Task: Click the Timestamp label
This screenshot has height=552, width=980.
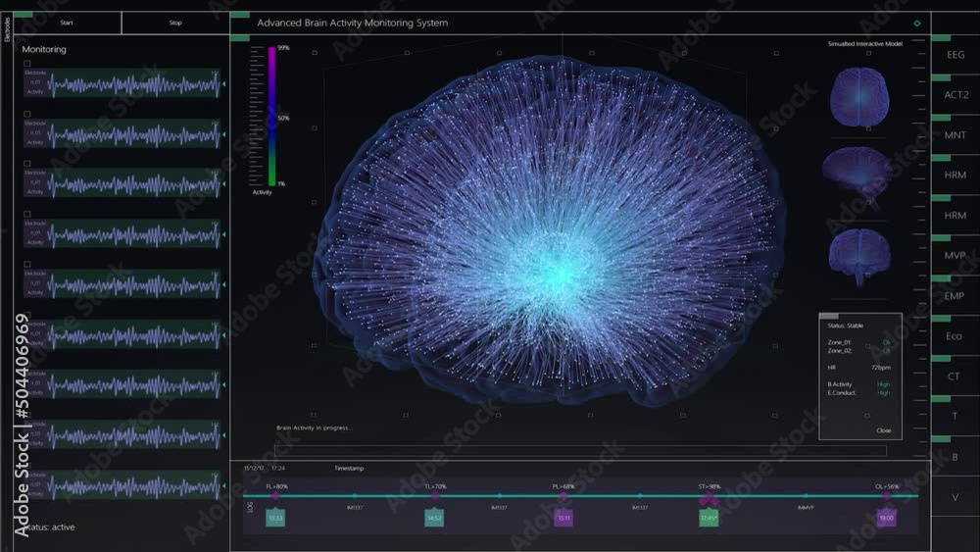Action: point(349,469)
